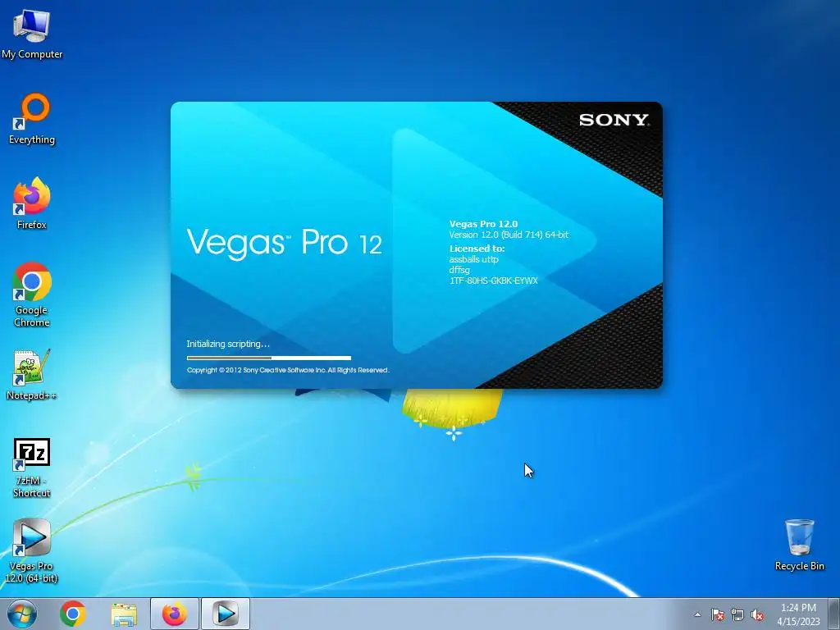The image size is (840, 630).
Task: Select the Firefox desktop shortcut
Action: click(32, 203)
